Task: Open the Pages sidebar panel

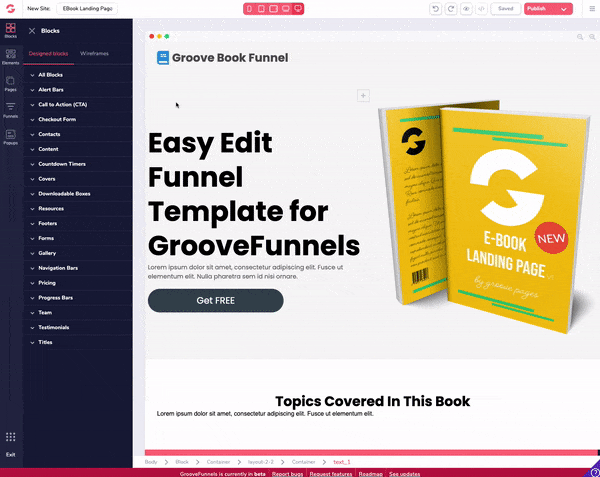Action: point(11,83)
